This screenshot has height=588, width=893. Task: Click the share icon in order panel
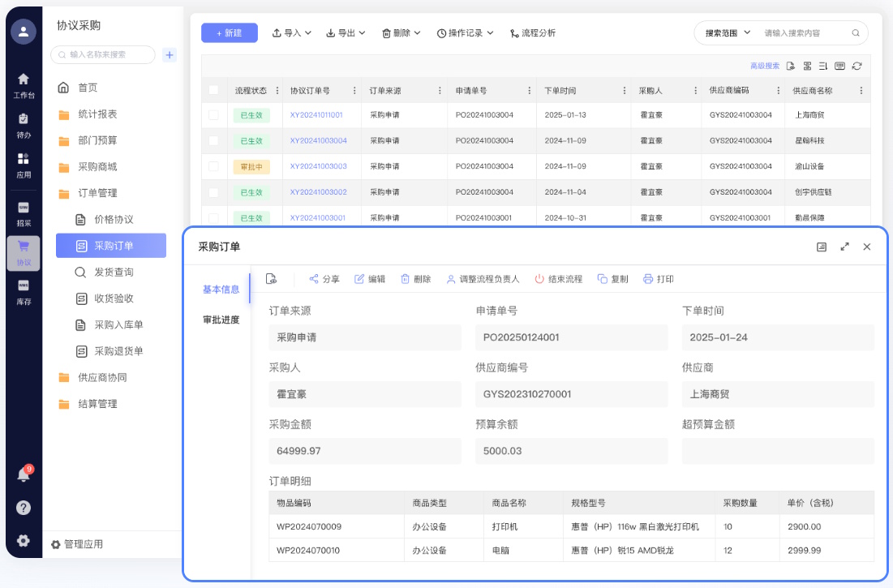click(x=314, y=279)
